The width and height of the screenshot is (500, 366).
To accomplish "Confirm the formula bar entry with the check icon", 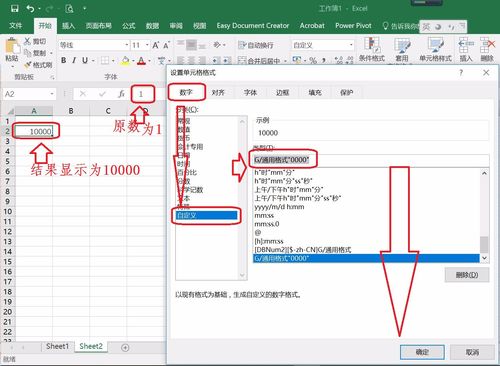I will pos(102,94).
